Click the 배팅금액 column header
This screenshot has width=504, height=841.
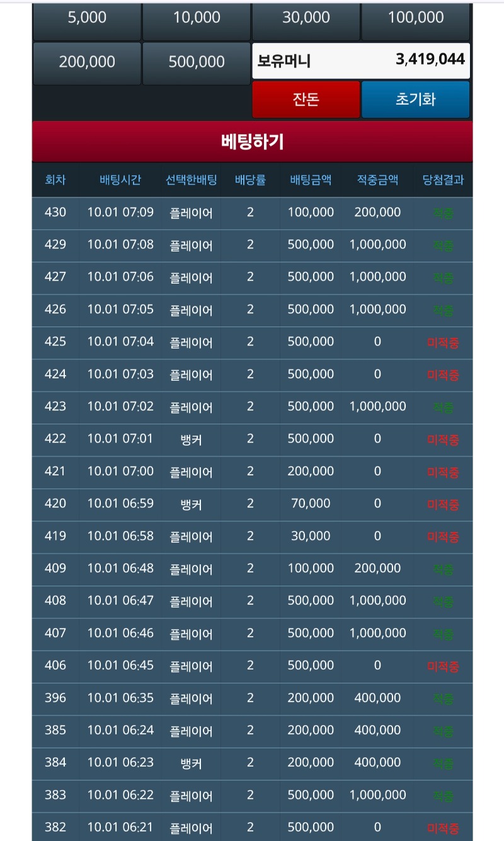[311, 180]
